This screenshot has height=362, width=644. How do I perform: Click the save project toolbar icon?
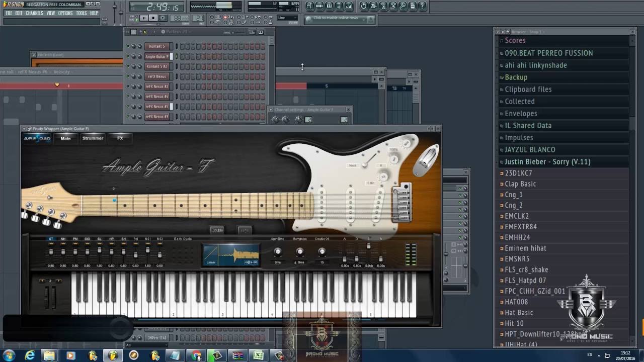(373, 6)
